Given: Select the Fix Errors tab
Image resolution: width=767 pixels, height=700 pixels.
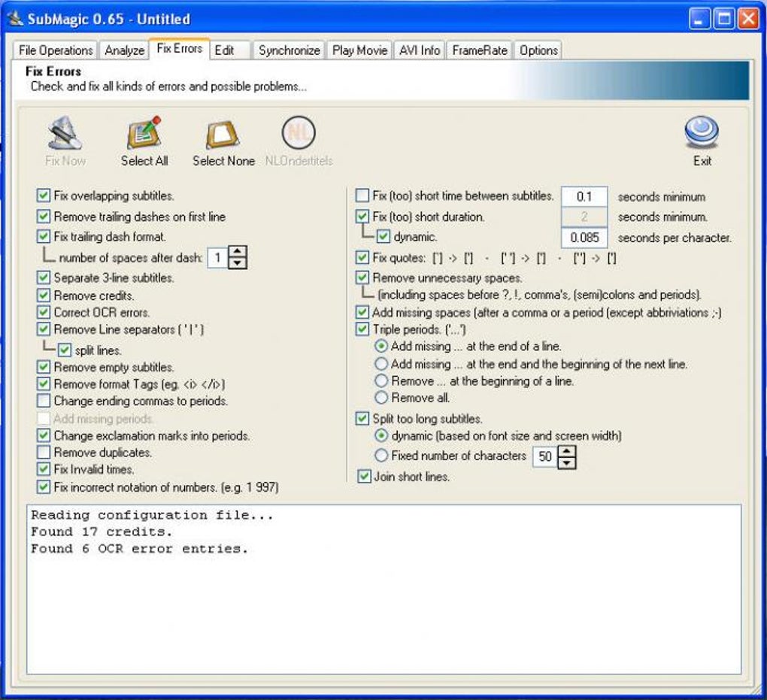Looking at the screenshot, I should point(179,49).
